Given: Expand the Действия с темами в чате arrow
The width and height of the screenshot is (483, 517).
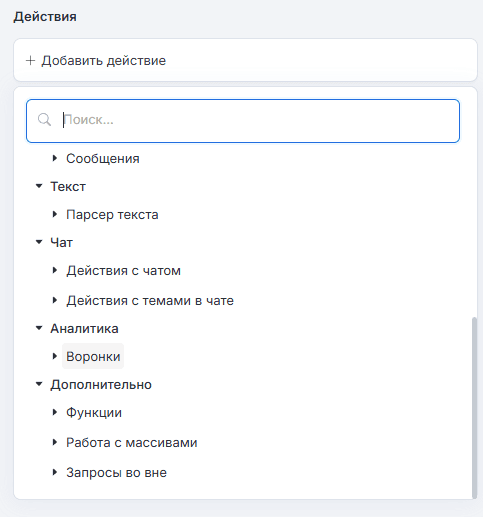Looking at the screenshot, I should 55,300.
